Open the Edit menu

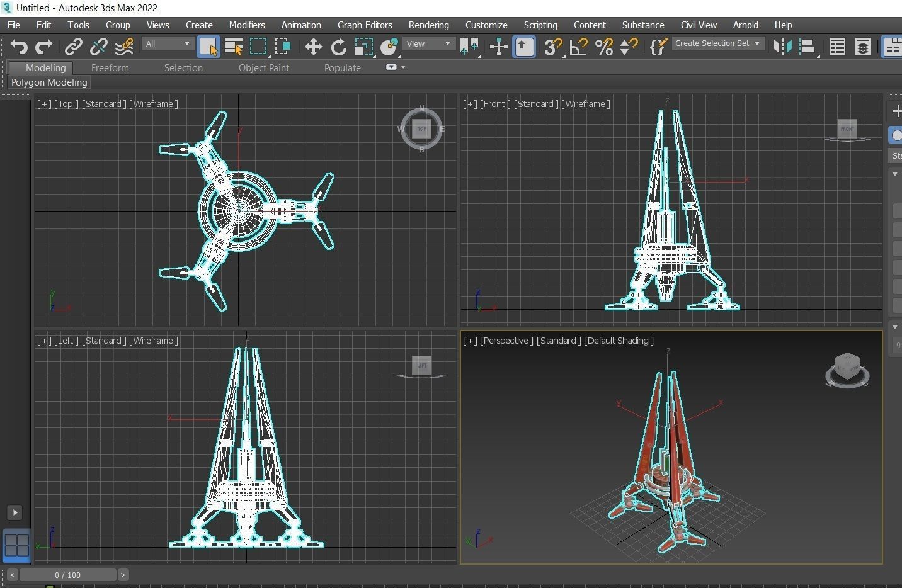43,25
